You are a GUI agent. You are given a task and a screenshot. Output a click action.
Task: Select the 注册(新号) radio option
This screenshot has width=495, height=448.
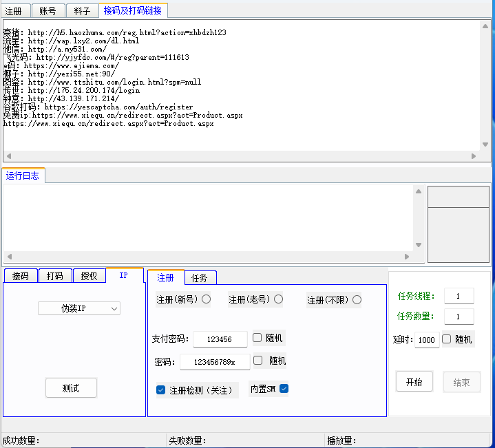point(206,299)
